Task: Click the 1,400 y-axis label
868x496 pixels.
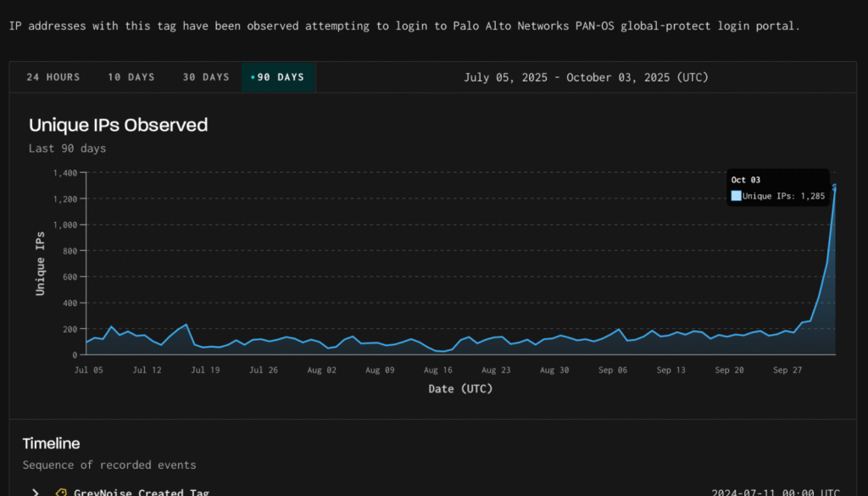Action: point(64,173)
